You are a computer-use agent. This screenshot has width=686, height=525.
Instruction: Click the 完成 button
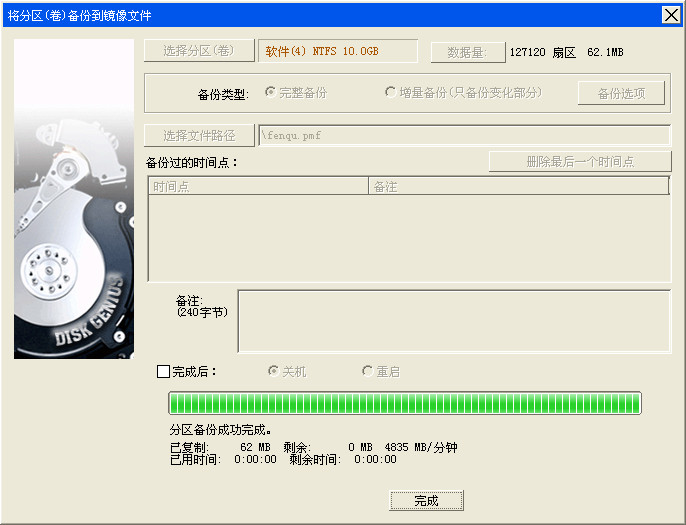[426, 500]
